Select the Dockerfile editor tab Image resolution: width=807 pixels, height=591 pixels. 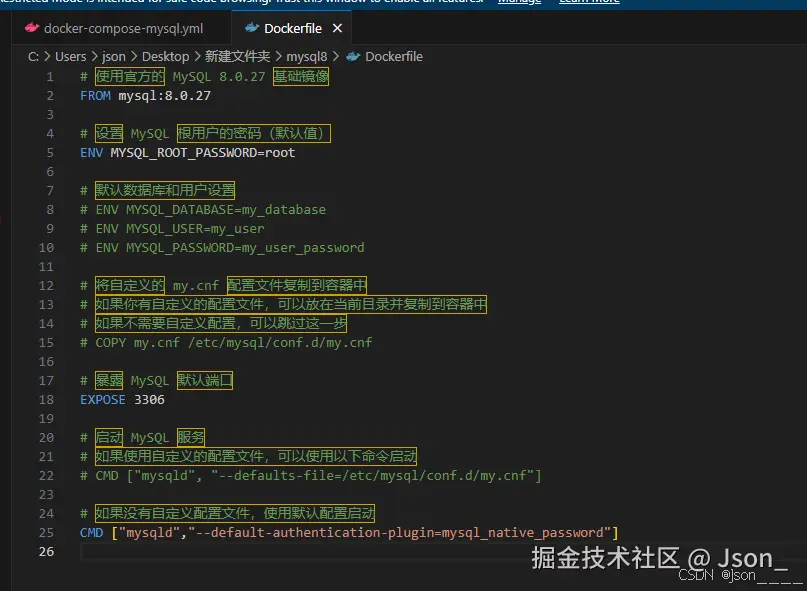coord(292,28)
